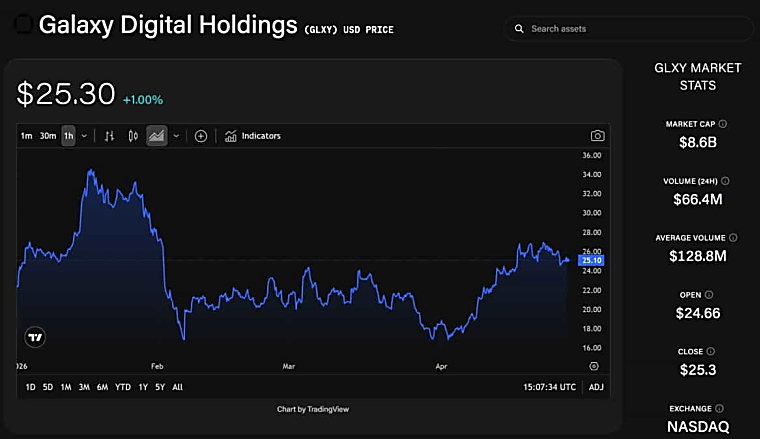Open the Indicators menu

point(253,136)
